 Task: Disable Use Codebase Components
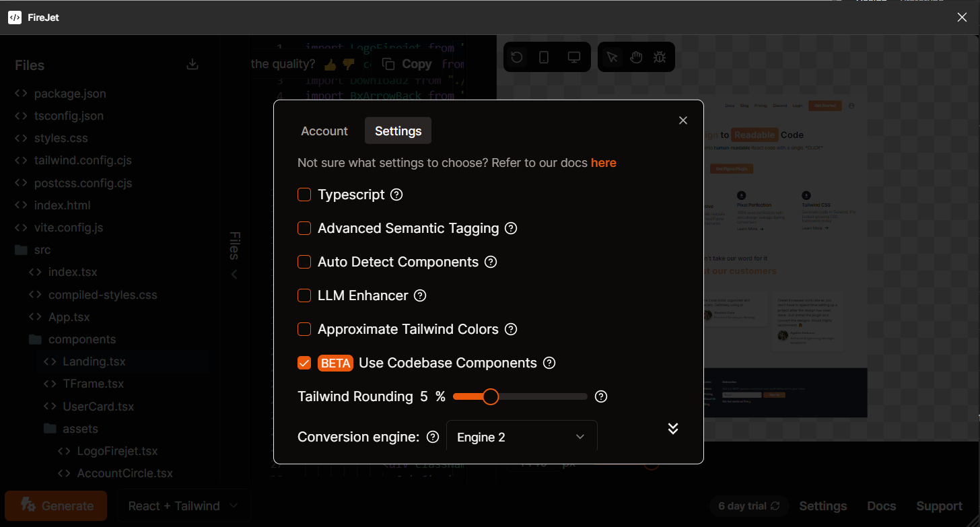tap(304, 363)
